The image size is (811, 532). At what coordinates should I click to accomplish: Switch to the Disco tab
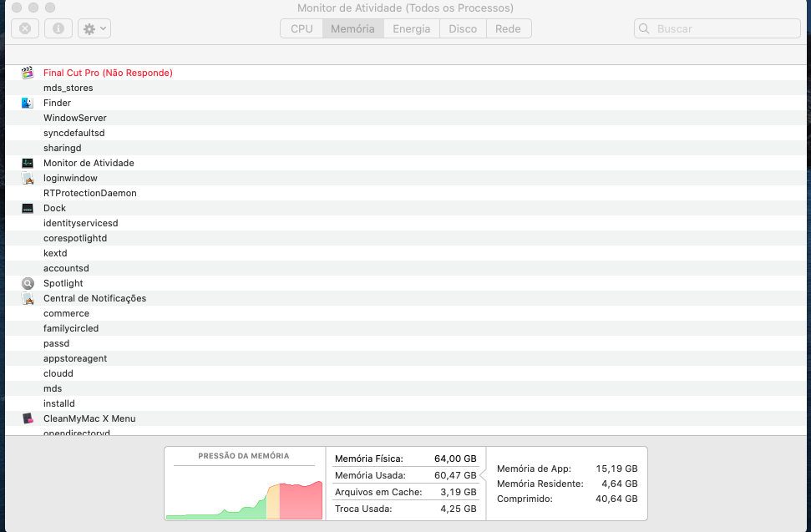pyautogui.click(x=463, y=29)
